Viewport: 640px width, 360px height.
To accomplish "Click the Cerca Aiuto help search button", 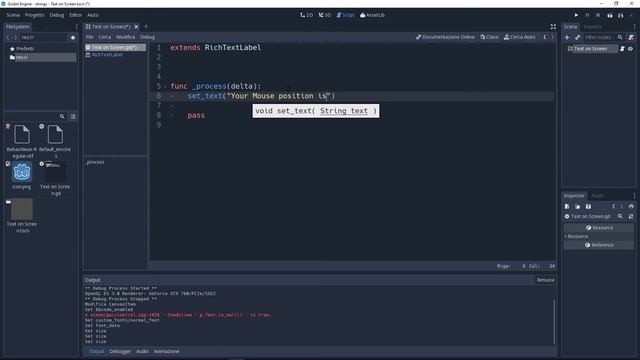I will click(x=520, y=37).
